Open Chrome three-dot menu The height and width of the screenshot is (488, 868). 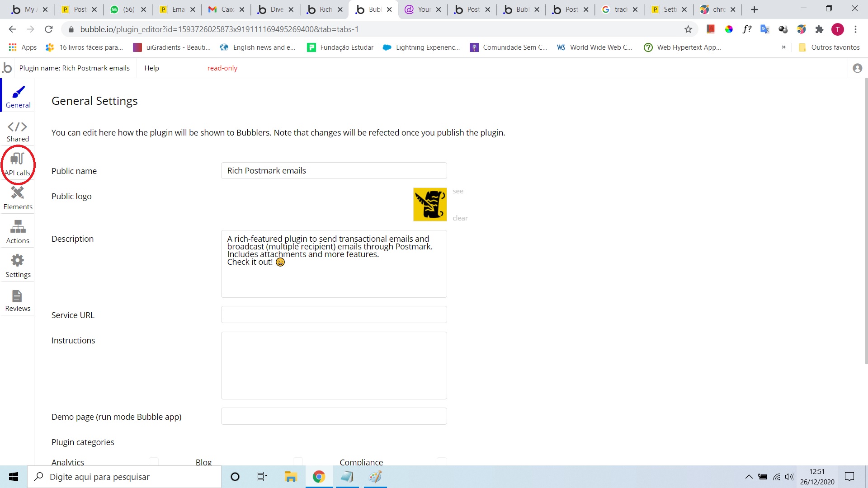pos(855,29)
